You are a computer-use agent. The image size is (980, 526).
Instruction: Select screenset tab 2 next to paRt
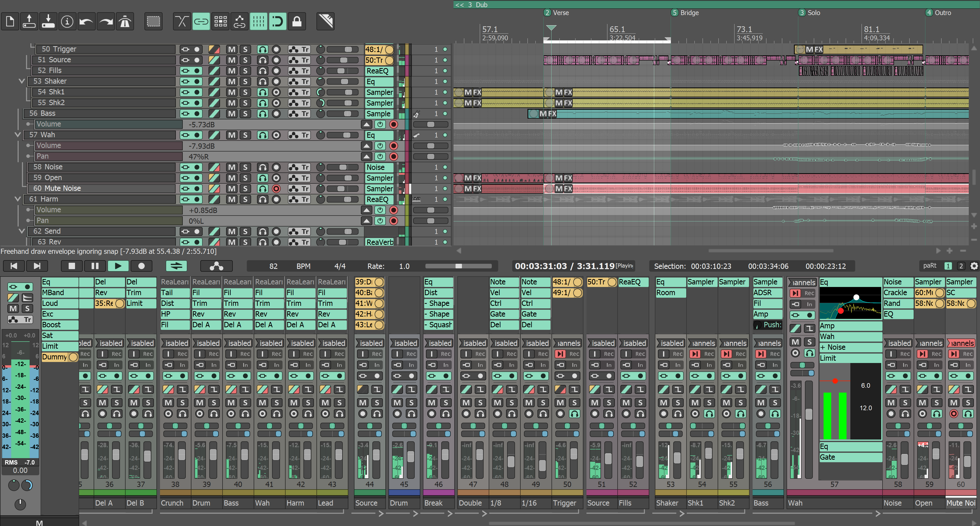tap(961, 266)
